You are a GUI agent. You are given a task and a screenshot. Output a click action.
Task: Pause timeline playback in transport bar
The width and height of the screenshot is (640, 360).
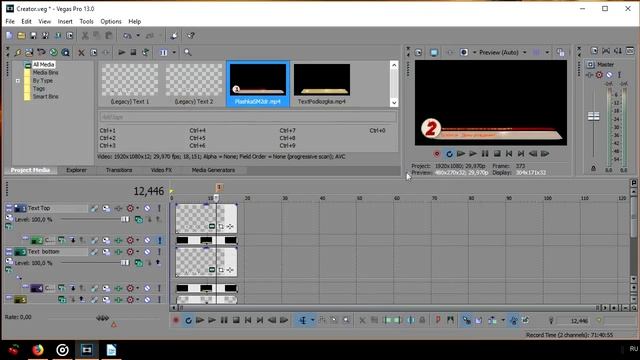(x=224, y=320)
